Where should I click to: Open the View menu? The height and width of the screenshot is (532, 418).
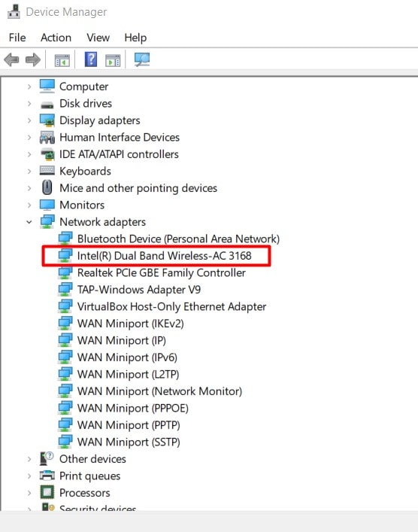pos(98,38)
